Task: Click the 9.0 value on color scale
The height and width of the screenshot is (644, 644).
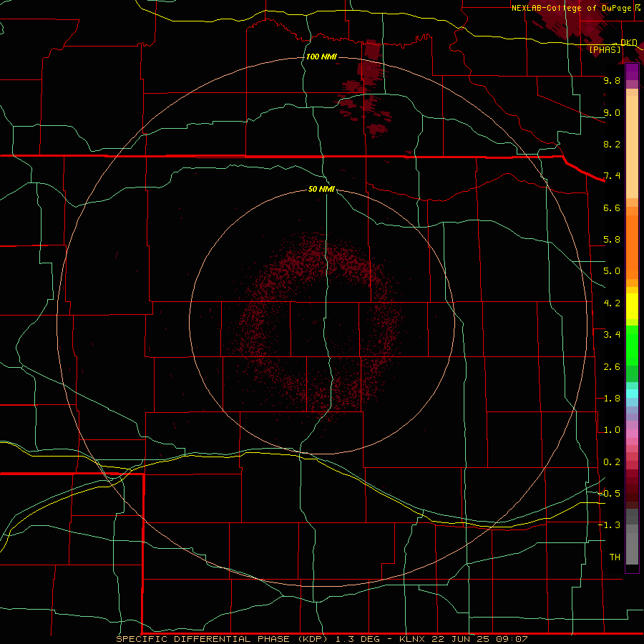Action: pos(612,112)
